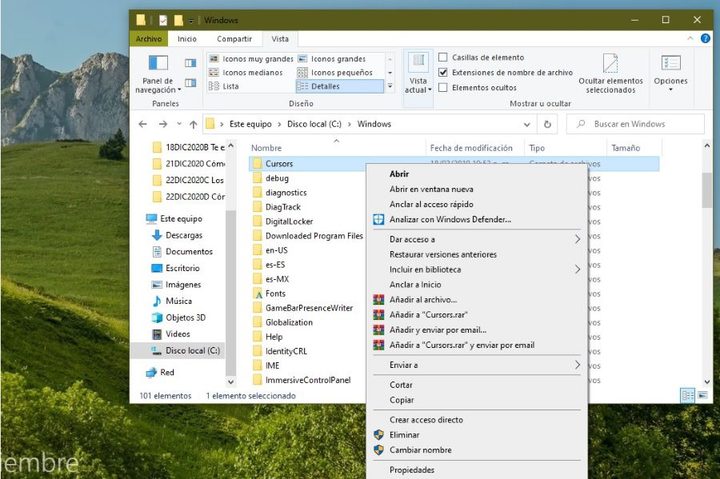Screen dimensions: 720x479
Task: Click the file list scrollbar thumb
Action: click(x=707, y=190)
